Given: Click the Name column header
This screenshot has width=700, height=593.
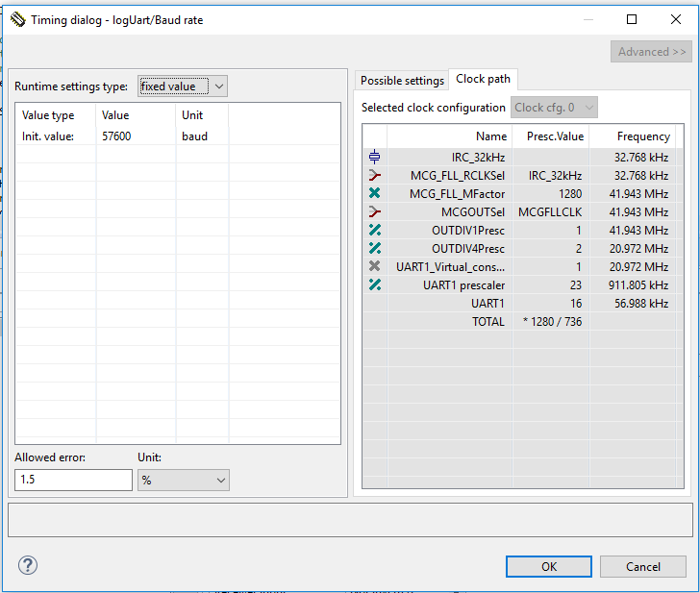Looking at the screenshot, I should click(450, 136).
